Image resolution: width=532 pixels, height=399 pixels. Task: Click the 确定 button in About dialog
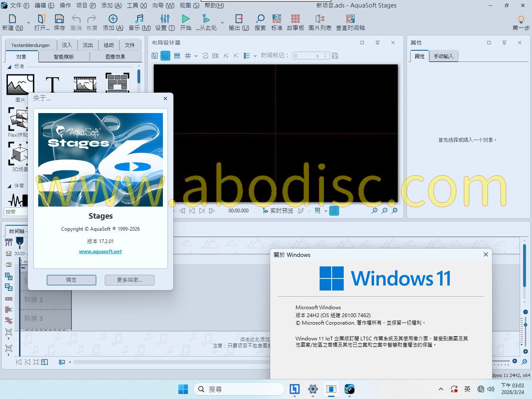71,280
